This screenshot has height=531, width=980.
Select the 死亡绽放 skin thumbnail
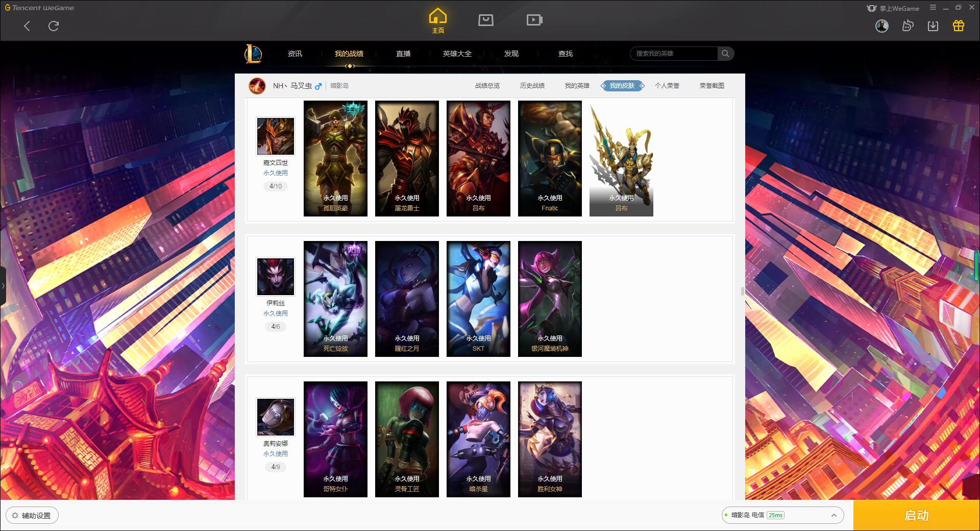point(335,299)
